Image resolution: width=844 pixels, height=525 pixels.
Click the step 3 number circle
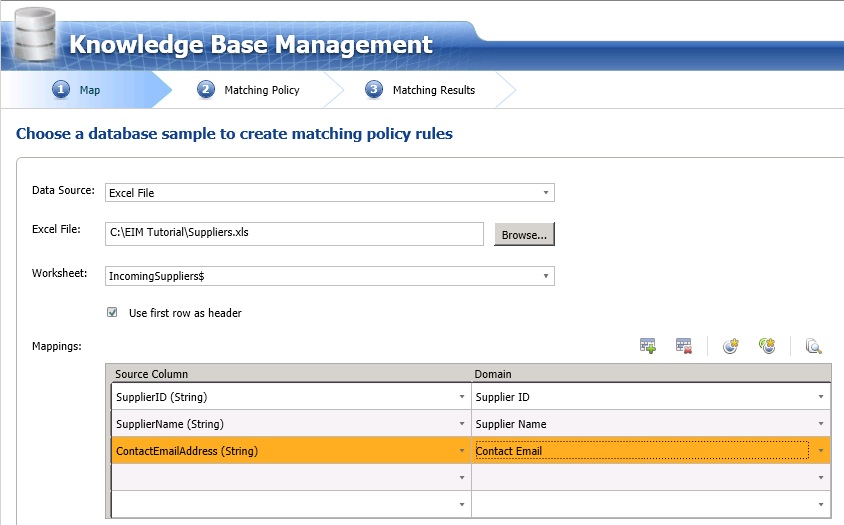pyautogui.click(x=374, y=90)
